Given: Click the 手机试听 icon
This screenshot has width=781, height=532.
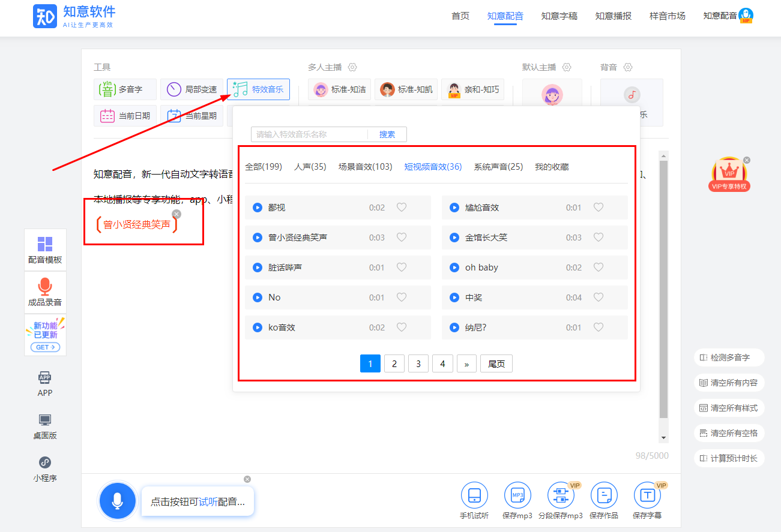Looking at the screenshot, I should [474, 500].
